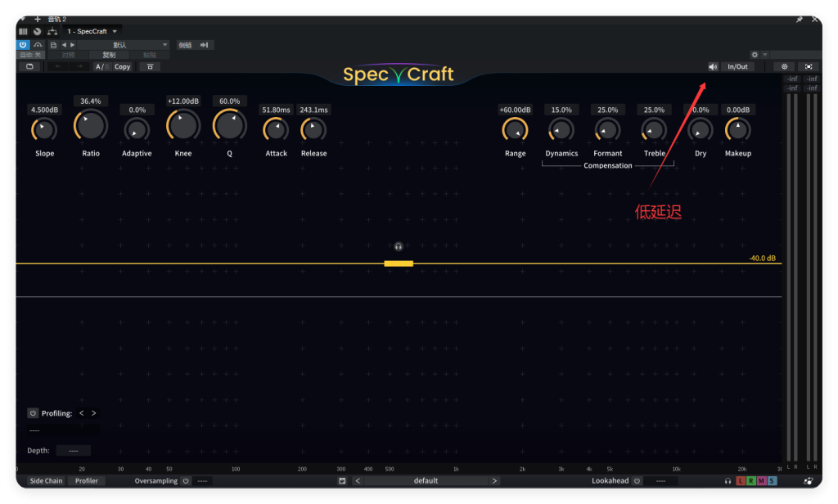
Task: Toggle the speaker output icon
Action: [x=713, y=67]
